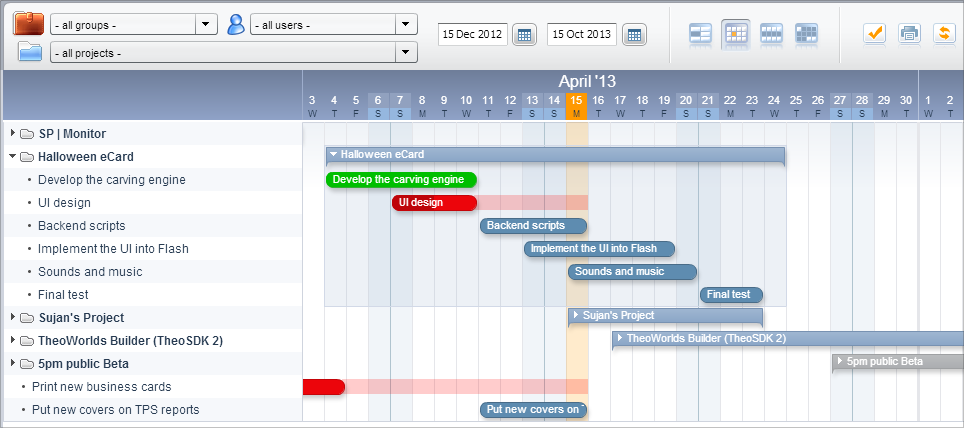Select UI design in the task list
The height and width of the screenshot is (428, 964).
point(65,203)
